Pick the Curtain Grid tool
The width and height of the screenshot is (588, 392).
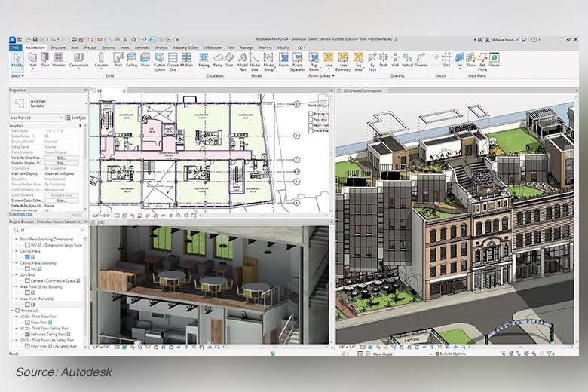173,62
